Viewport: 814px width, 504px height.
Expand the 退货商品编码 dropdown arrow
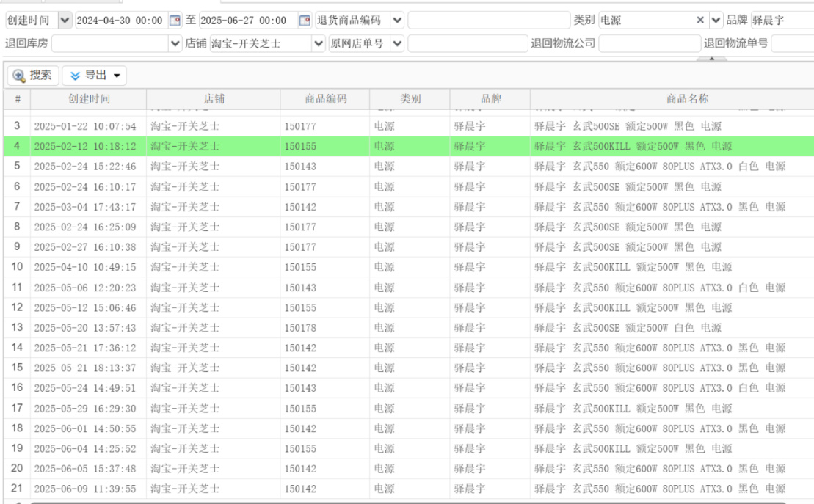(397, 21)
